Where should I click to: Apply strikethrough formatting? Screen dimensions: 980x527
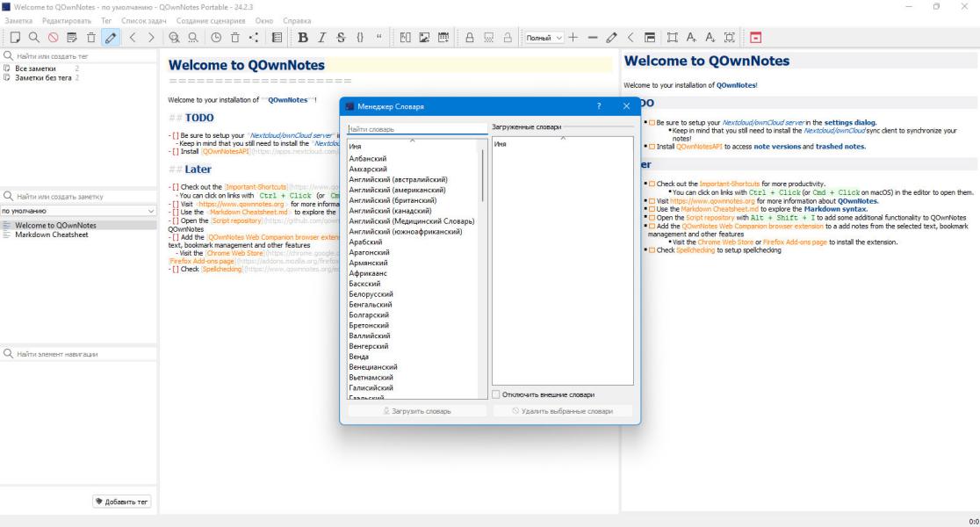point(341,38)
